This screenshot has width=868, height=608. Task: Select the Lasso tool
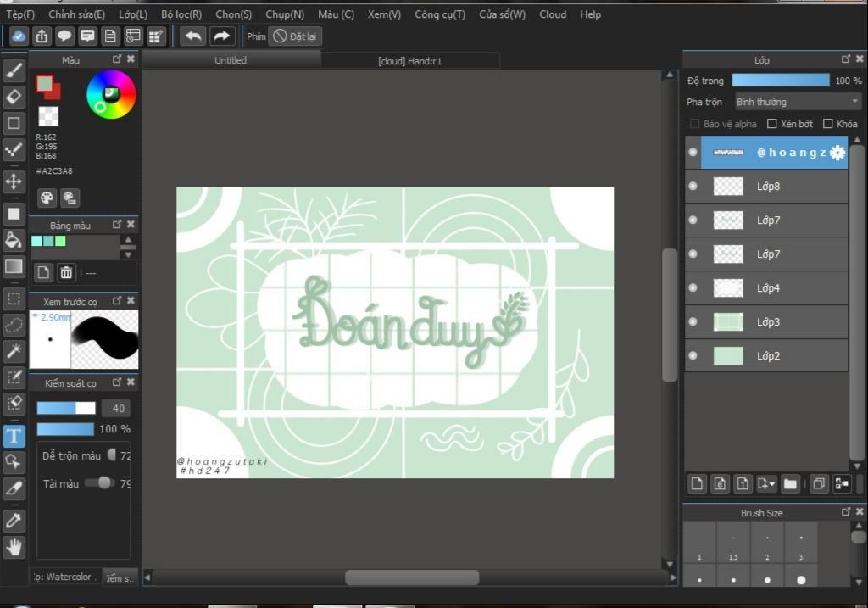tap(14, 325)
